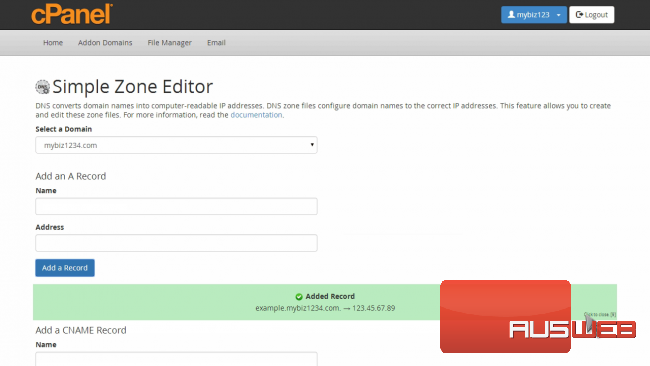Open File Manager from navigation bar
The height and width of the screenshot is (366, 650).
pos(170,43)
